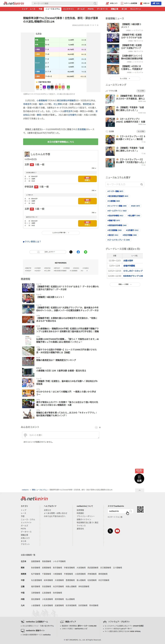Image resolution: width=165 pixels, height=644 pixels.
Task: Click the magnifier in the footer netkeirin search
Action: point(131,511)
